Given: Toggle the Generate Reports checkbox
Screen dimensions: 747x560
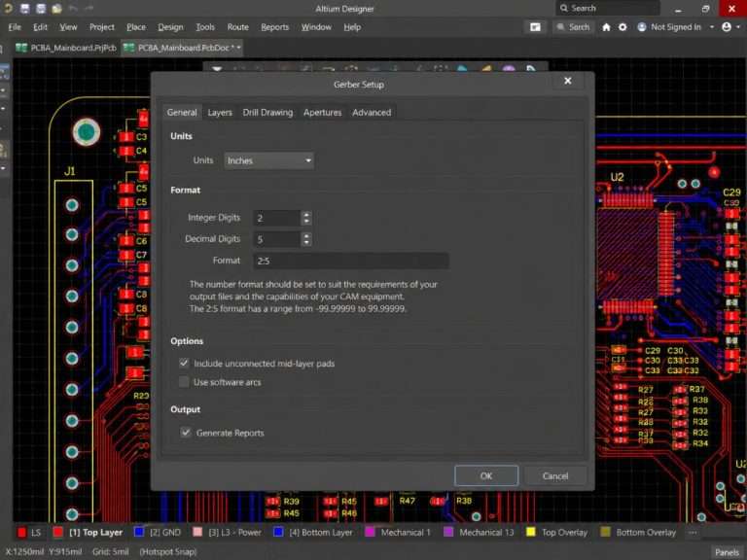Looking at the screenshot, I should tap(186, 433).
